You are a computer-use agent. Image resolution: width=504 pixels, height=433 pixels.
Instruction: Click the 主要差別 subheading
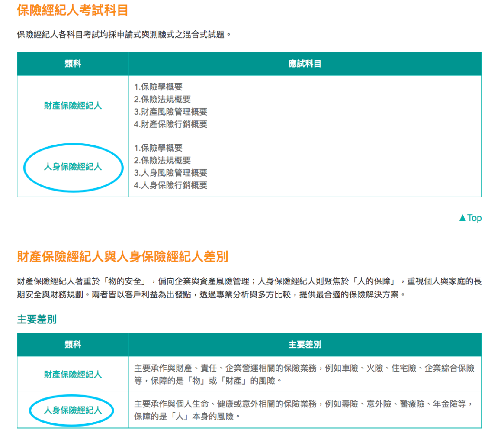pyautogui.click(x=37, y=320)
